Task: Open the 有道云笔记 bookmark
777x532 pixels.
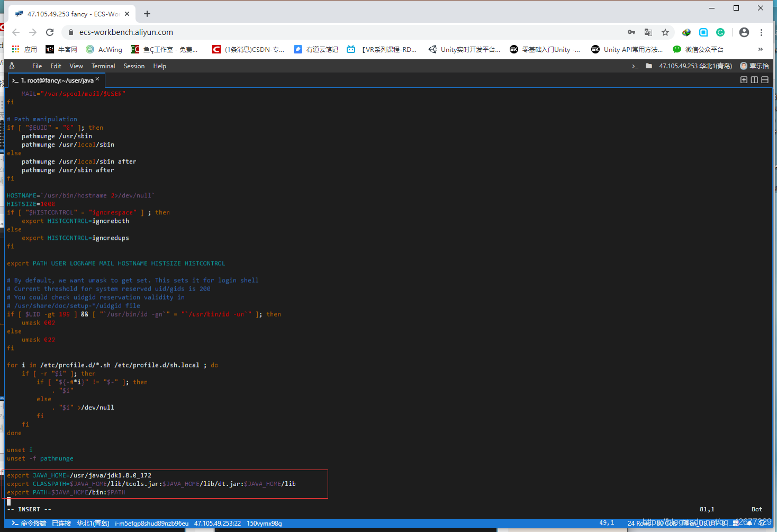Action: (x=316, y=49)
